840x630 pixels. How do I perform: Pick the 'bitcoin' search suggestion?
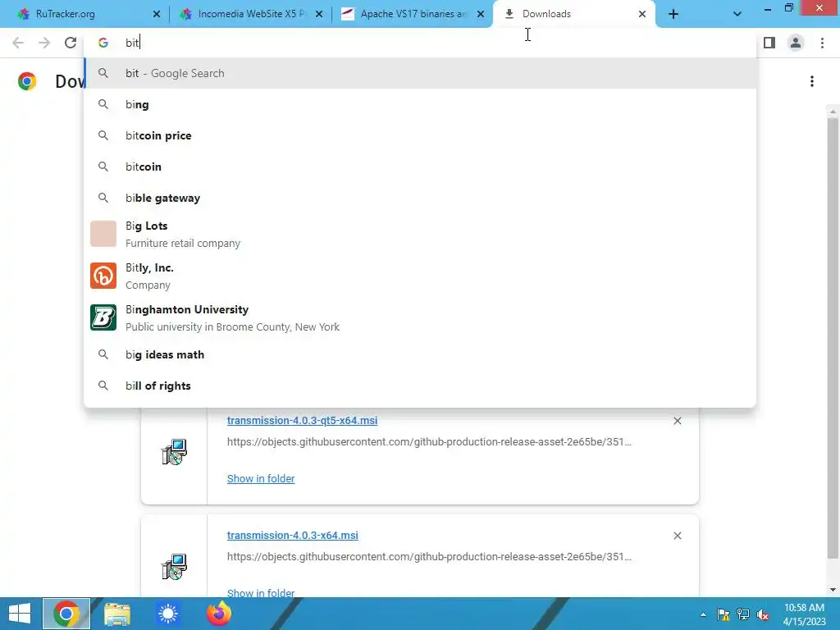420,167
